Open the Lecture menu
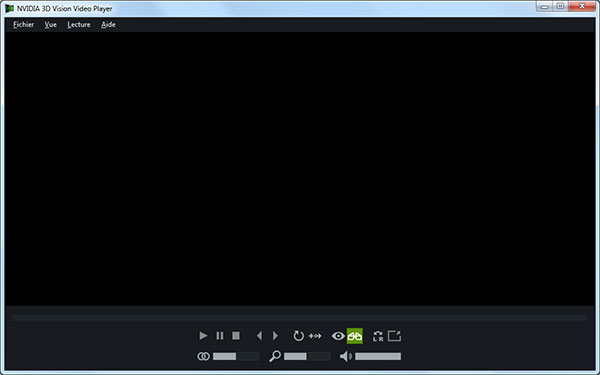 click(x=79, y=24)
